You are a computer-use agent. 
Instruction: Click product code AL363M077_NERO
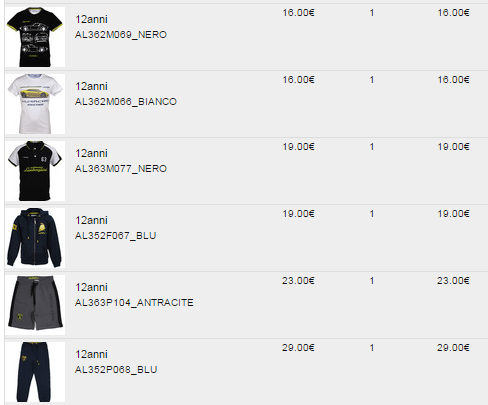(x=121, y=169)
